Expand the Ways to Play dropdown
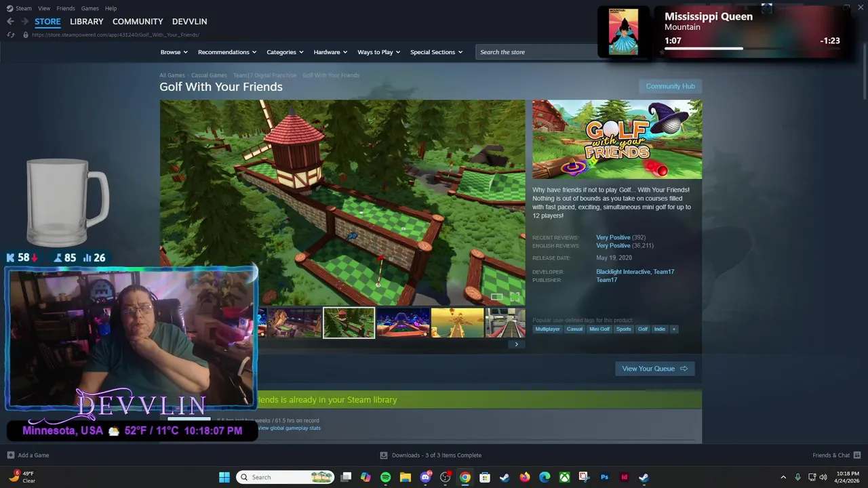The image size is (868, 488). [x=379, y=52]
